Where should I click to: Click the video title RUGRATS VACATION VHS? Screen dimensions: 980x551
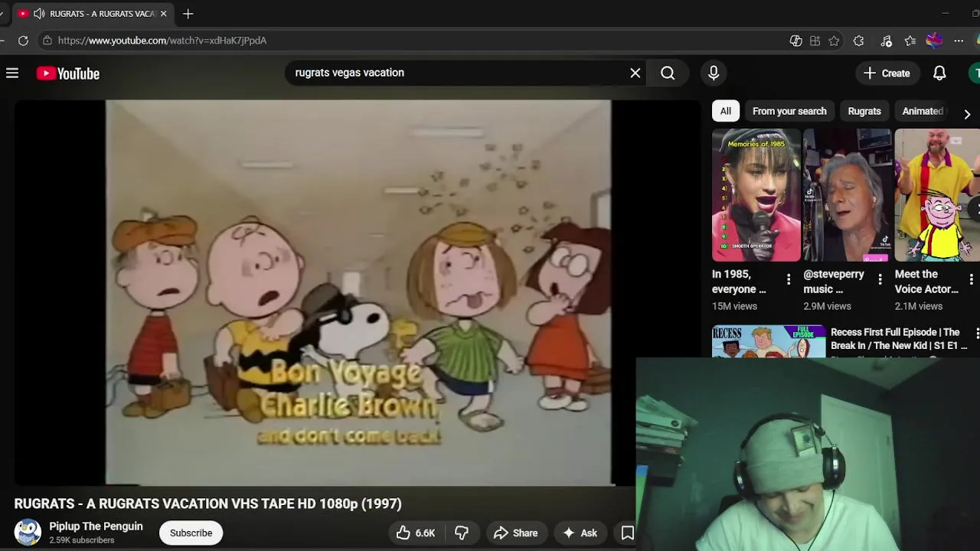[x=207, y=504]
